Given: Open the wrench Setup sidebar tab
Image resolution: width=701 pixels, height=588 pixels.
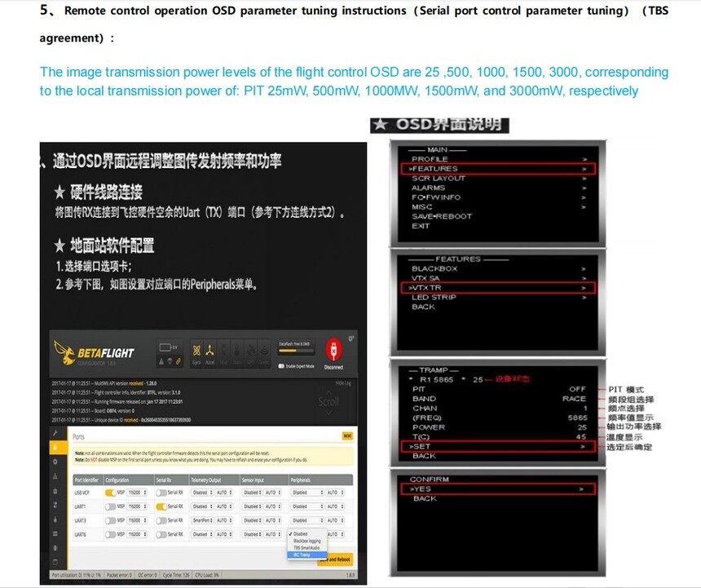Looking at the screenshot, I should 55,433.
